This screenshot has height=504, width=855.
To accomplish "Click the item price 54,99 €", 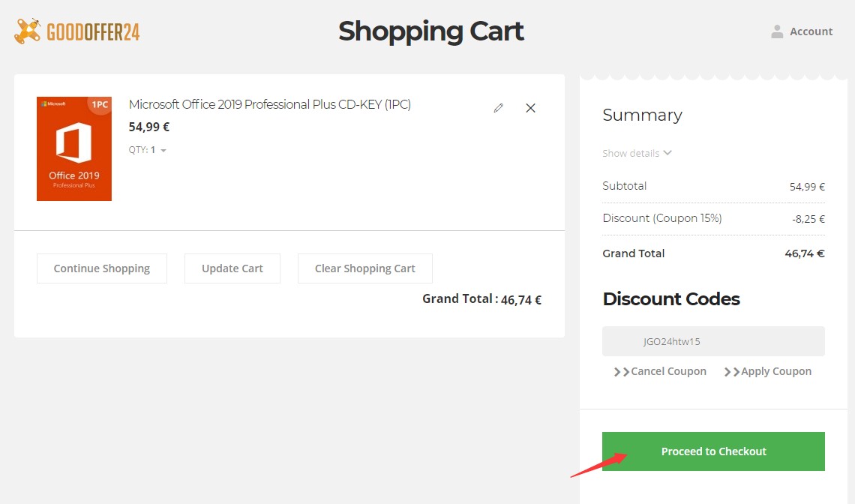I will [x=148, y=127].
